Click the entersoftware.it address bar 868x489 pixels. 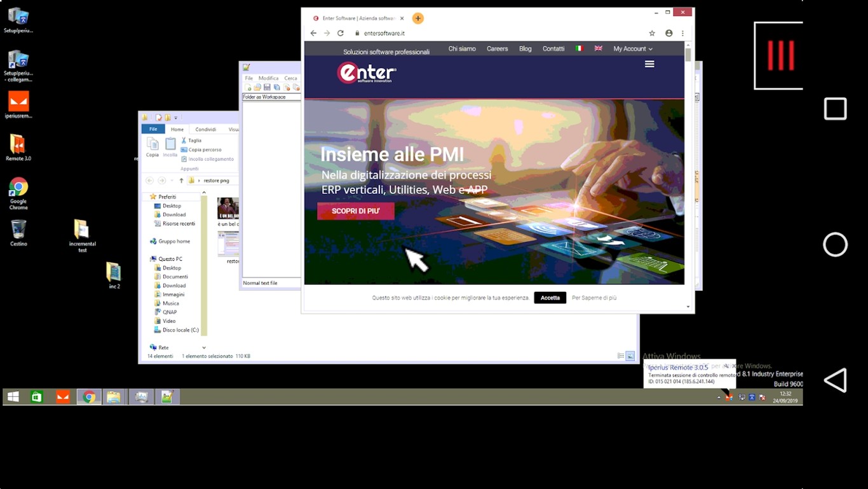[x=445, y=33]
